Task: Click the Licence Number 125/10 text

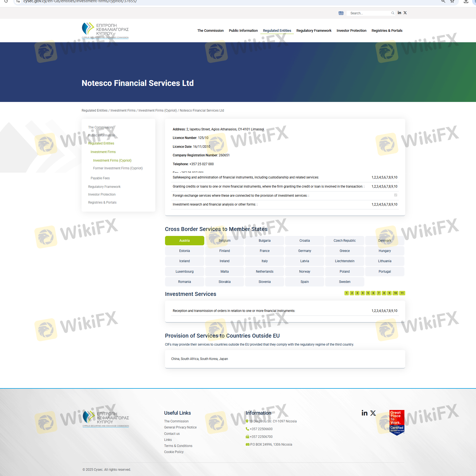Action: coord(190,138)
